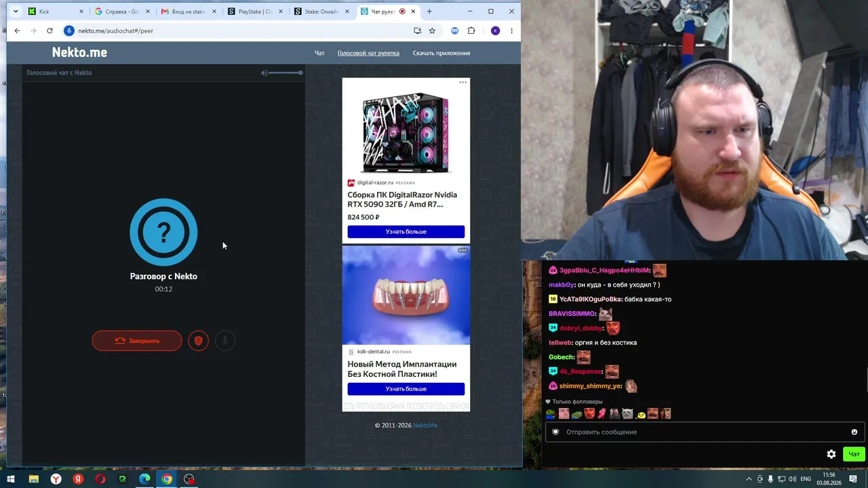Image resolution: width=868 pixels, height=488 pixels.
Task: Open options menu on the dental implant ad
Action: 462,250
